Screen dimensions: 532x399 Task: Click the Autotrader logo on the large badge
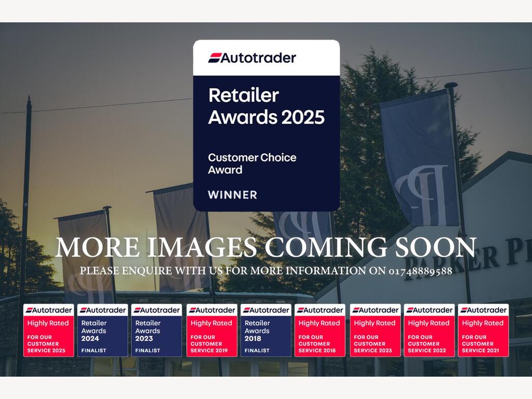252,58
